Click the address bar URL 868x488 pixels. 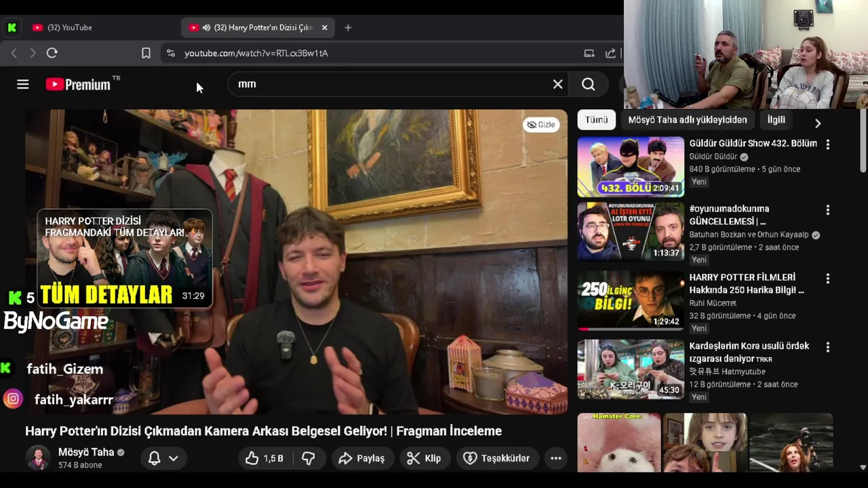click(x=256, y=53)
